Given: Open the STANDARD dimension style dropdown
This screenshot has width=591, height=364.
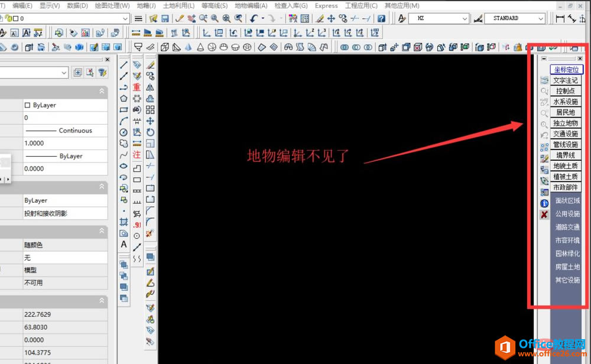Looking at the screenshot, I should pyautogui.click(x=541, y=18).
